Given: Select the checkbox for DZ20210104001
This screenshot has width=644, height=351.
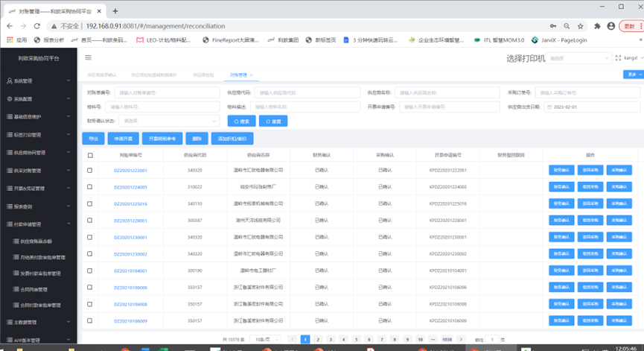Looking at the screenshot, I should click(90, 271).
